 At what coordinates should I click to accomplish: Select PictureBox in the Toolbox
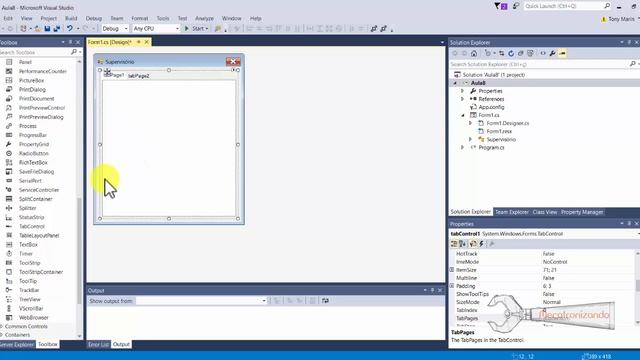pos(31,80)
